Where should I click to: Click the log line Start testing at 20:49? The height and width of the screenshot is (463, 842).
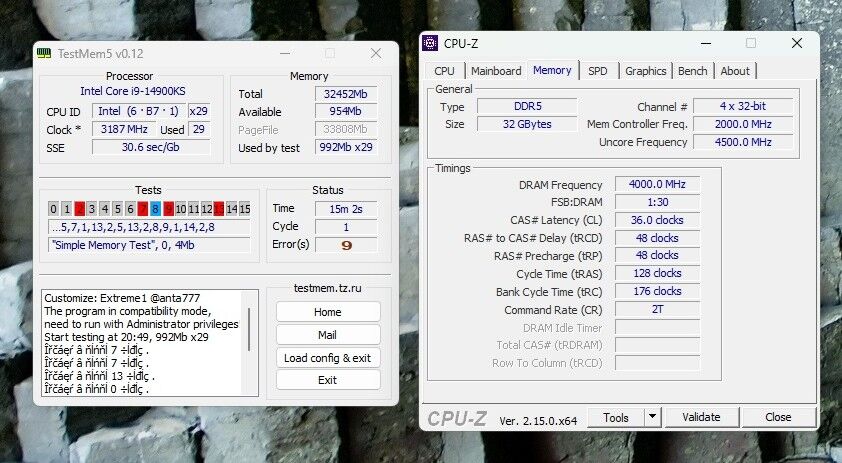pyautogui.click(x=126, y=337)
